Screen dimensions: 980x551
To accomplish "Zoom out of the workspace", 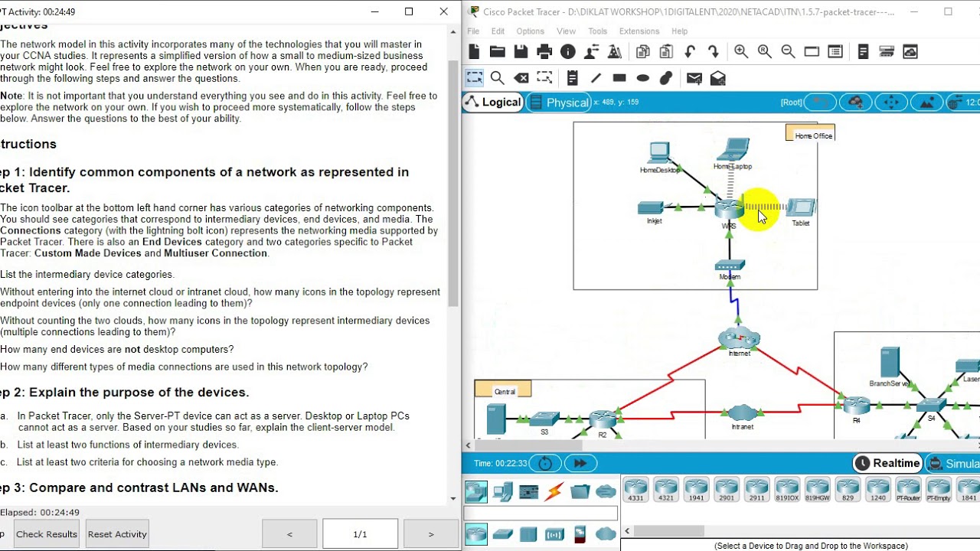I will 788,51.
